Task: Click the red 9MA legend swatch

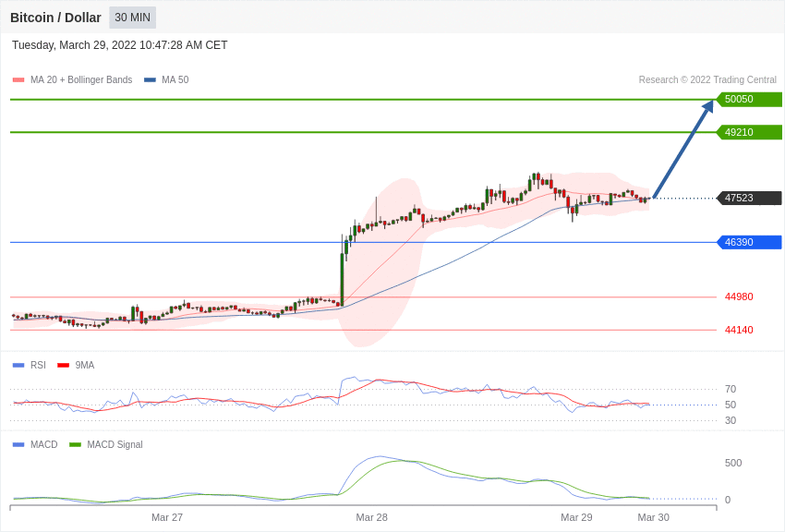Action: 64,366
